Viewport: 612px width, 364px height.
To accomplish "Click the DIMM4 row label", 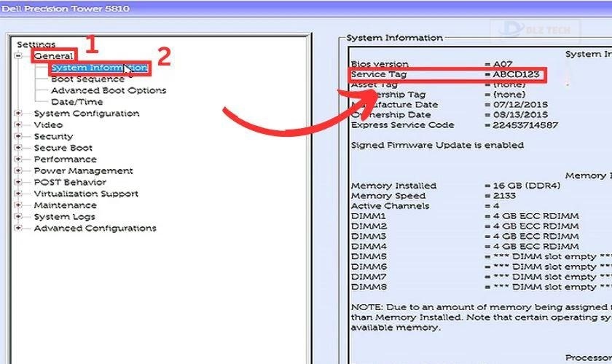I will 369,247.
